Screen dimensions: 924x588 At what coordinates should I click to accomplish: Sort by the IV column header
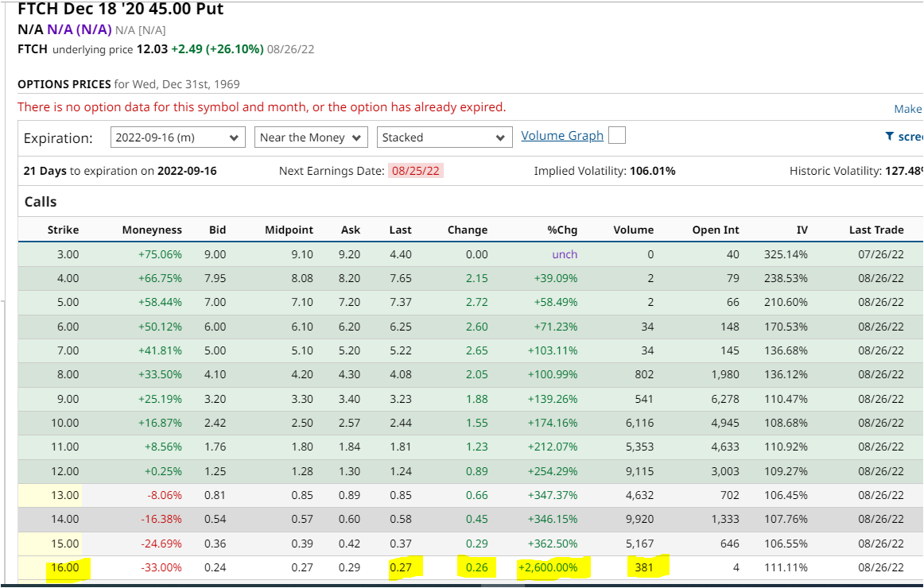point(802,230)
